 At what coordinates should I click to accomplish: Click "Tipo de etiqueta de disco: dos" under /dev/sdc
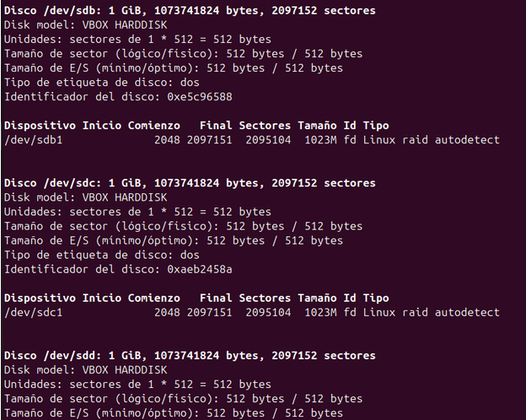coord(101,255)
